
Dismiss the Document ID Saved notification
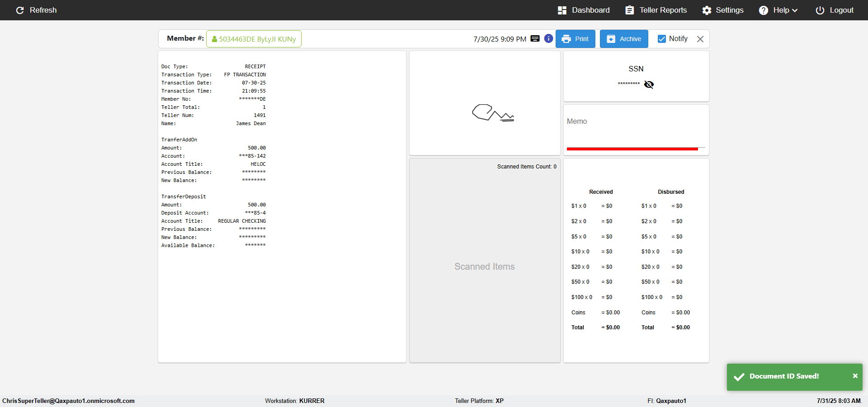(x=855, y=376)
